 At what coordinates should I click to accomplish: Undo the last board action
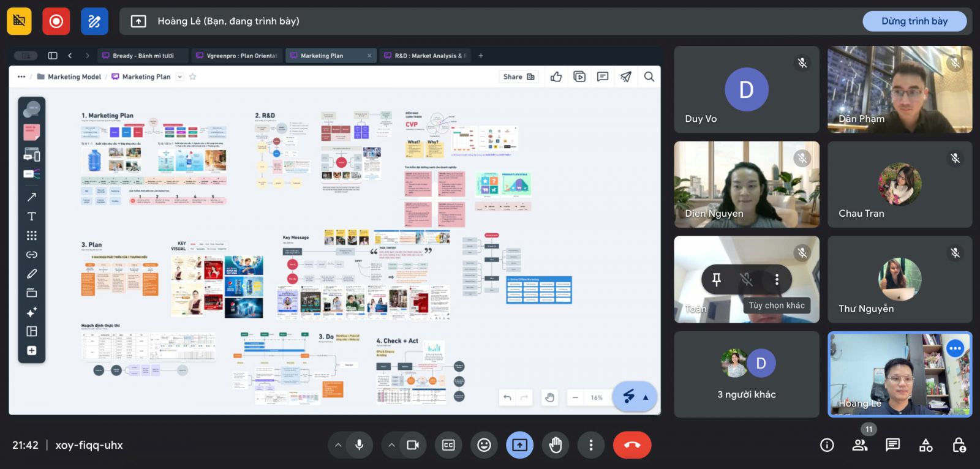click(x=507, y=397)
